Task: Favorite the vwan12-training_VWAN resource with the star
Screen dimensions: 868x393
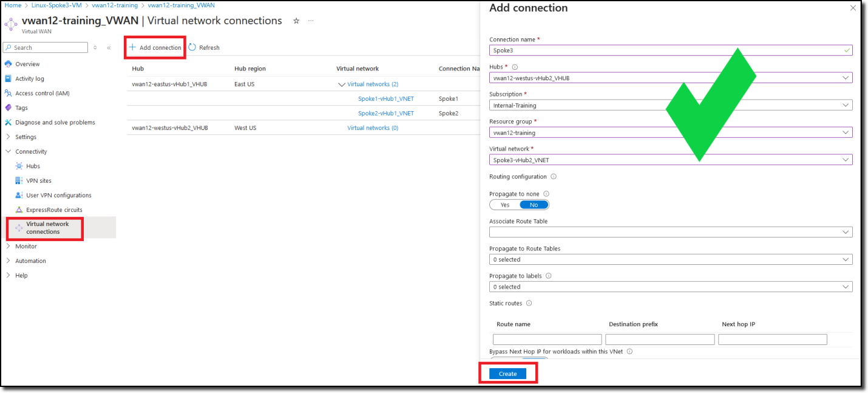Action: (296, 21)
